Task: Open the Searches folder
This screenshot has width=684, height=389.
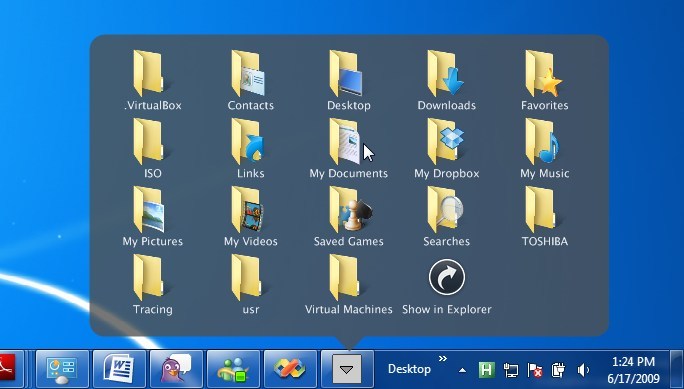Action: pyautogui.click(x=446, y=215)
